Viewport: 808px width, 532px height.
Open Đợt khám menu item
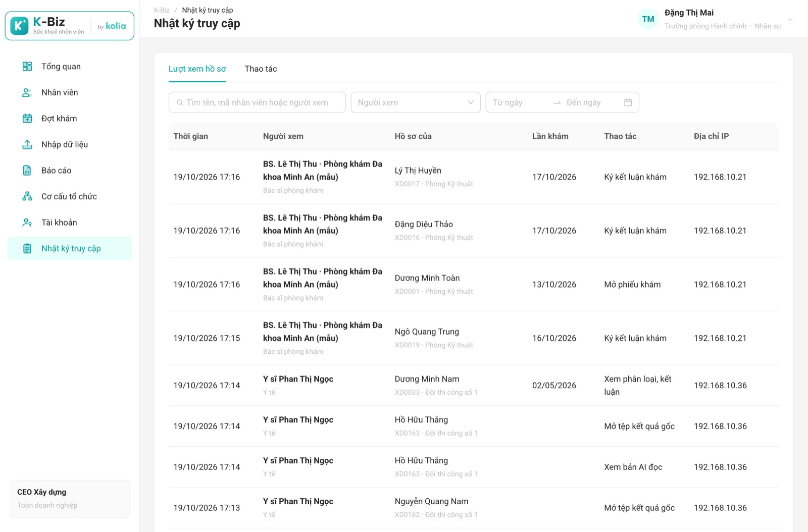click(x=70, y=119)
